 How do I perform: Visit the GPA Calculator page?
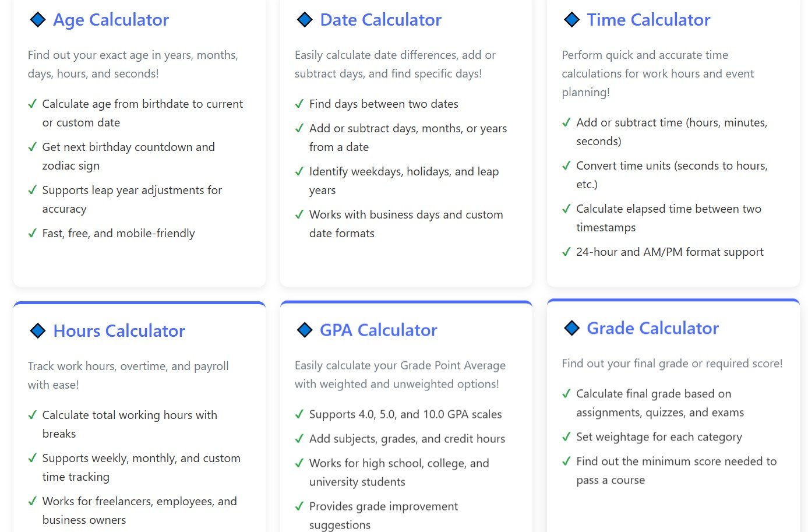click(378, 330)
